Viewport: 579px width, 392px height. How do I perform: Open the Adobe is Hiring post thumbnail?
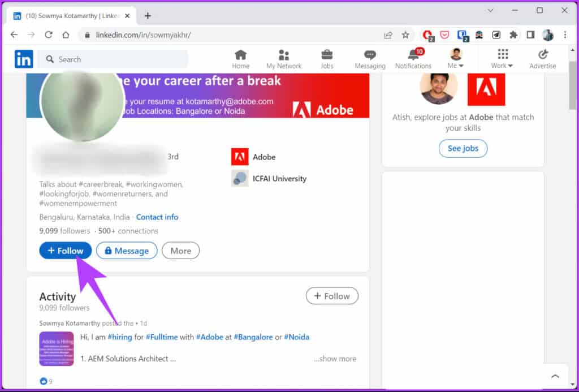pyautogui.click(x=57, y=349)
